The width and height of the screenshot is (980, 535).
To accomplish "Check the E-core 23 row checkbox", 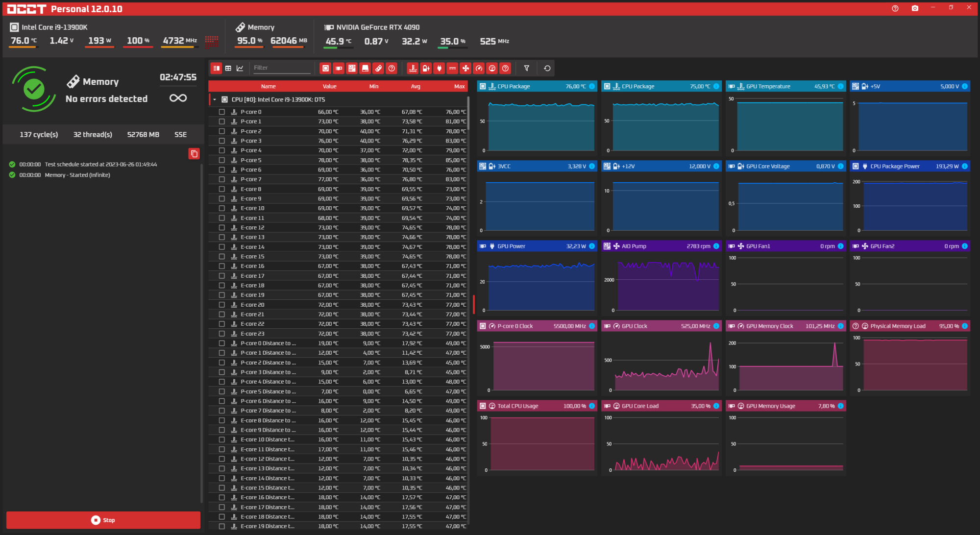I will click(222, 334).
